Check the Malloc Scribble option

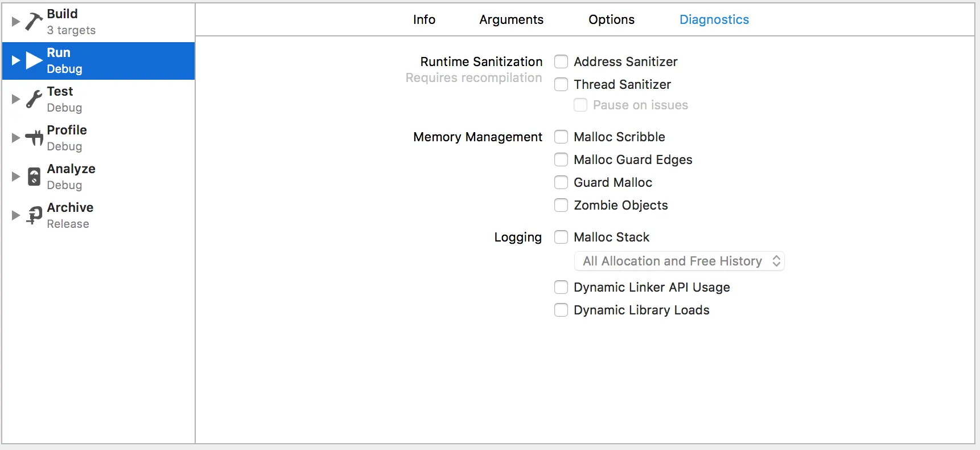point(561,137)
